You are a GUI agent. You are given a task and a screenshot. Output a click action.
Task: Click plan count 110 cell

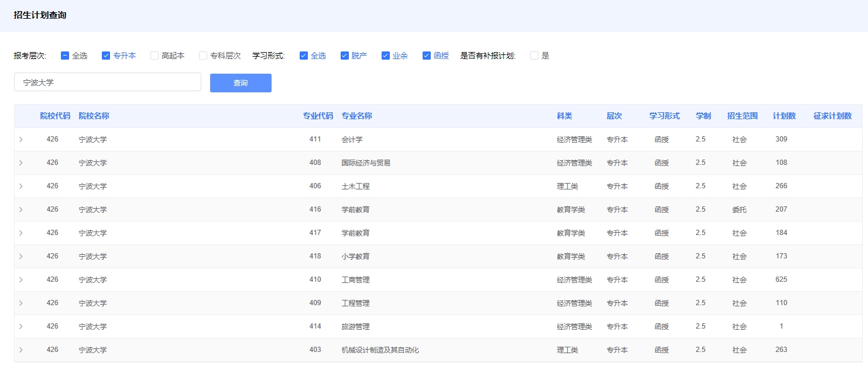781,303
